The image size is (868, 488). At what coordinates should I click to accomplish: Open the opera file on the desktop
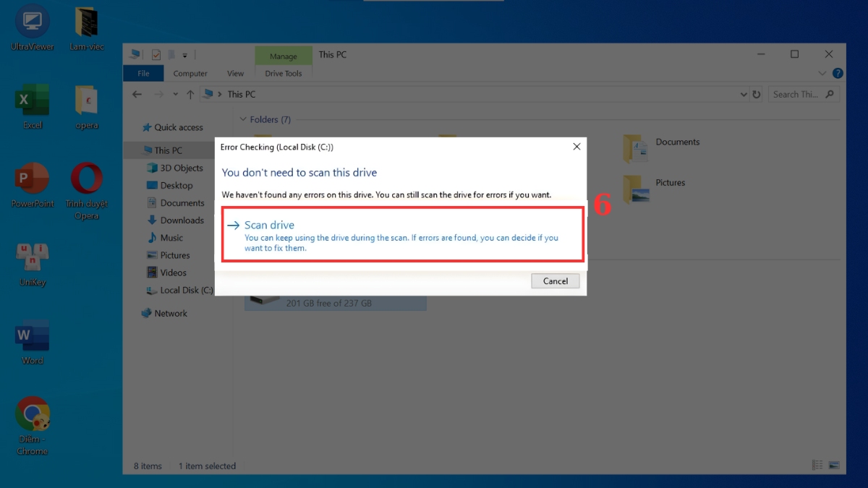tap(87, 106)
